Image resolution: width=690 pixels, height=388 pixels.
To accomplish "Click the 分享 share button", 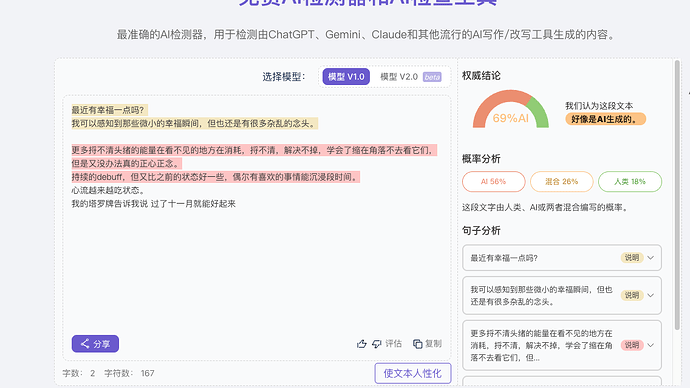I will pos(95,344).
